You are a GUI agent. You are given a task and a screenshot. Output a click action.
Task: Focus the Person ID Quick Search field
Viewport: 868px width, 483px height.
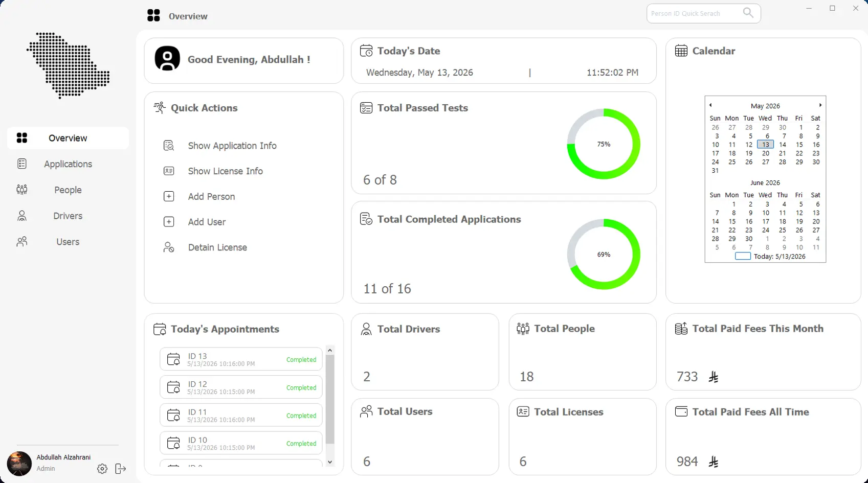[695, 14]
